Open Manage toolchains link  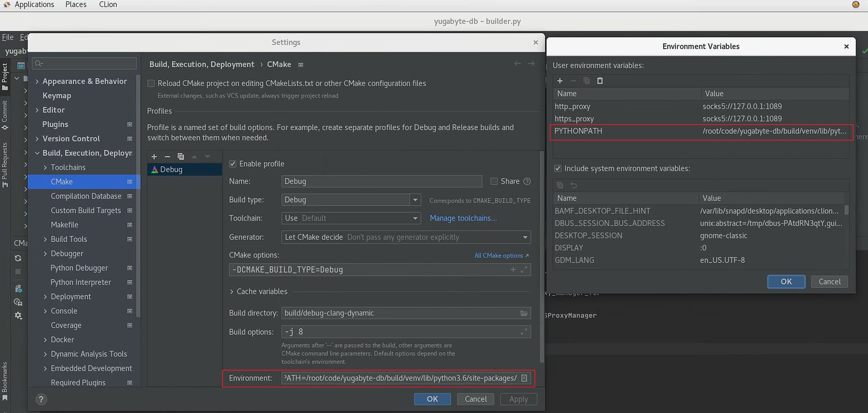coord(463,218)
